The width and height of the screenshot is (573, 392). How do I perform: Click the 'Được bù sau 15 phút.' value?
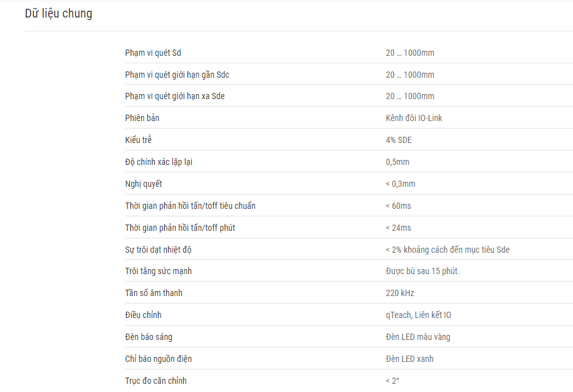tap(423, 271)
